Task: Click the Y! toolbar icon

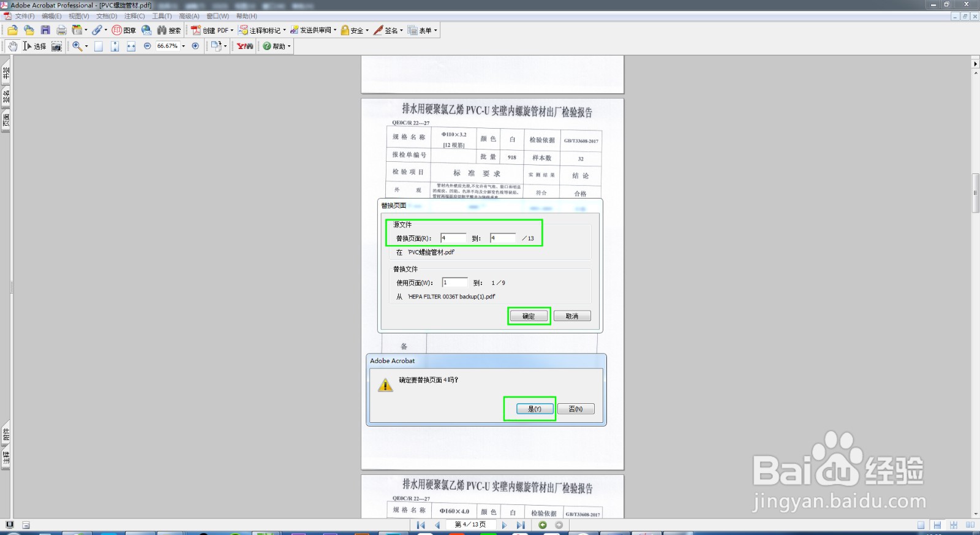Action: [245, 46]
